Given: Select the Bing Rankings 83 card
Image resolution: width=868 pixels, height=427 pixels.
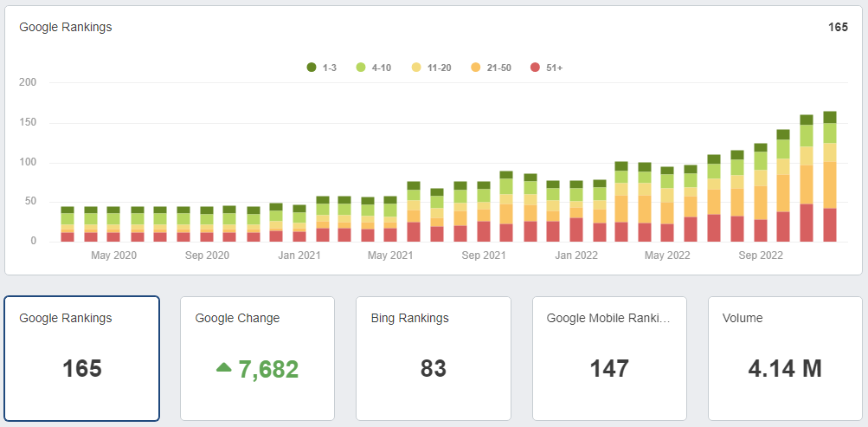Looking at the screenshot, I should pos(434,359).
